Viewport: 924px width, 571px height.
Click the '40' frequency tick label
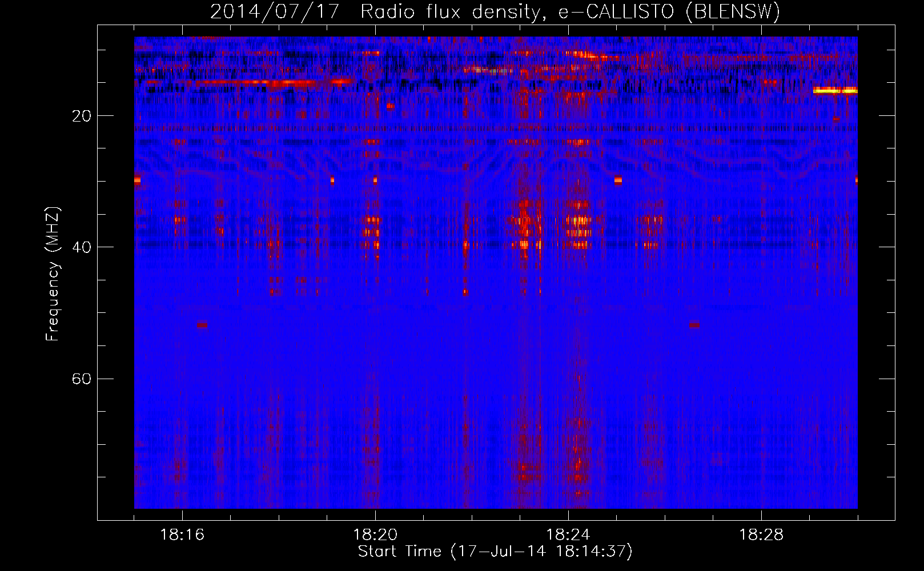82,247
